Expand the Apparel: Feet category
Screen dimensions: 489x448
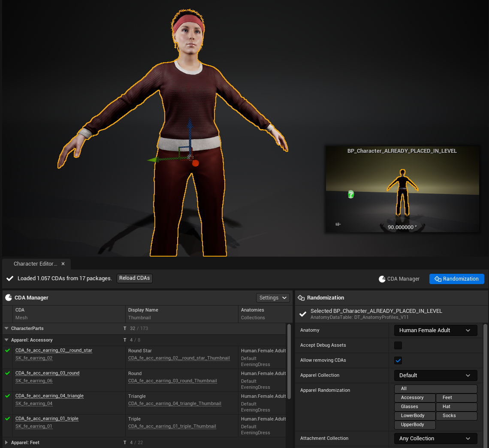coord(6,442)
